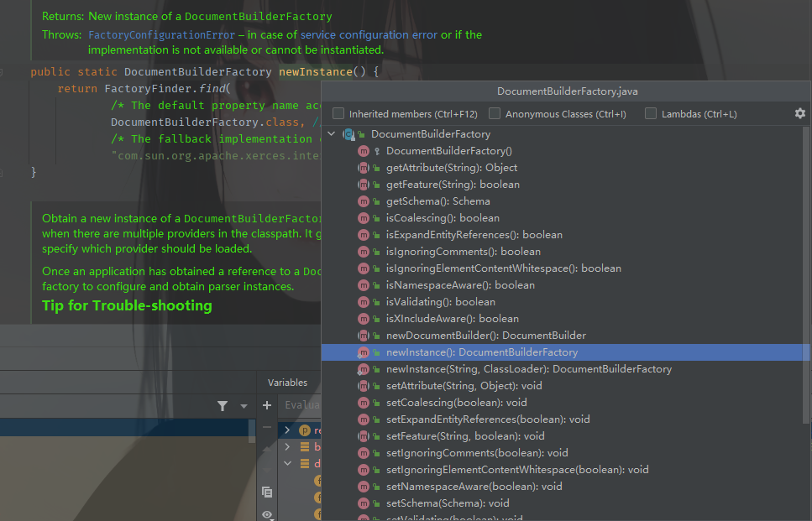Expand the 'p' parameter variable node
Image resolution: width=812 pixels, height=521 pixels.
(287, 430)
